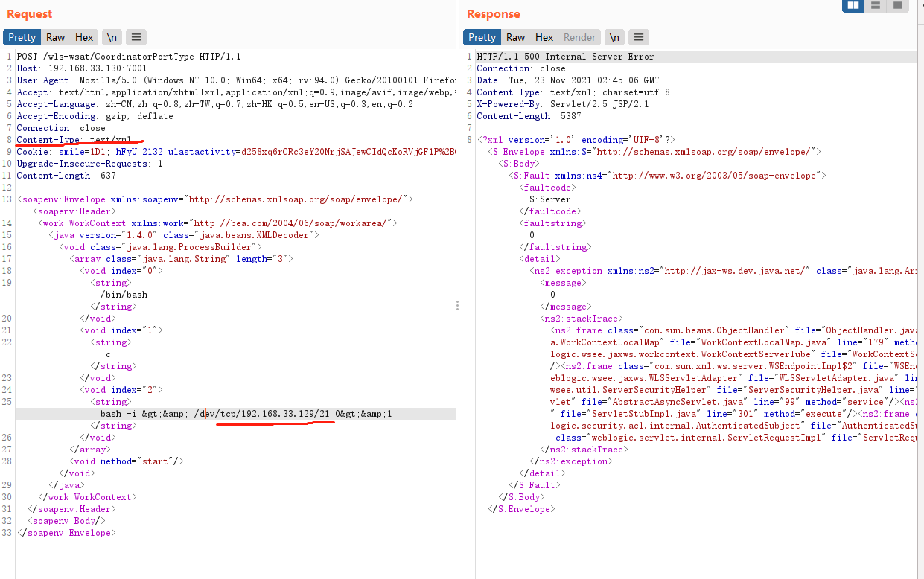Click the Host: 192.168.33.130:7001 header line
The image size is (924, 579).
click(x=82, y=68)
